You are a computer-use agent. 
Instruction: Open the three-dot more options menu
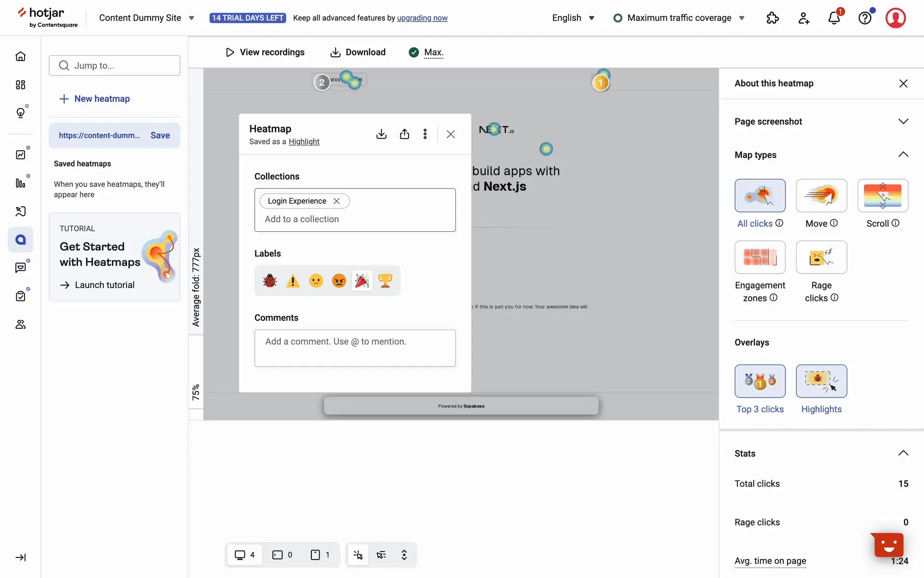pos(425,134)
